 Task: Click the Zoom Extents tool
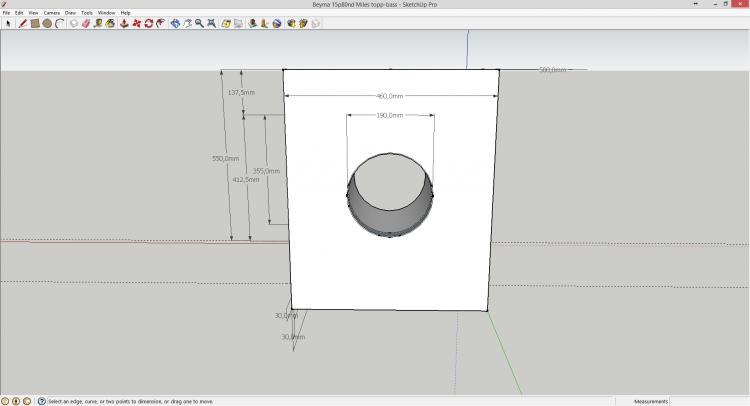[212, 22]
